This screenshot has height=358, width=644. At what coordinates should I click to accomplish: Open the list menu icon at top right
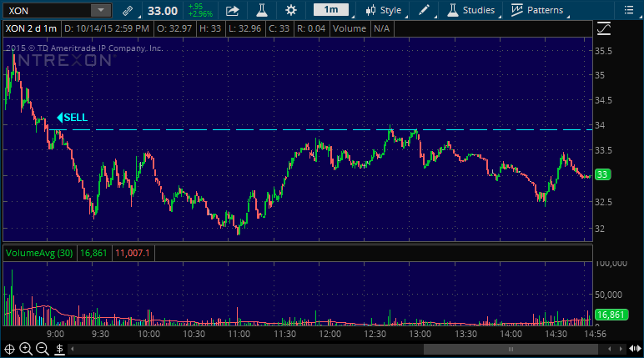629,10
